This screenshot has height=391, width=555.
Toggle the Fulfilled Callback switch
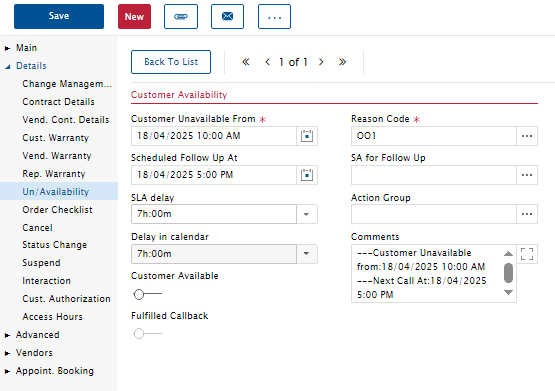click(x=147, y=333)
